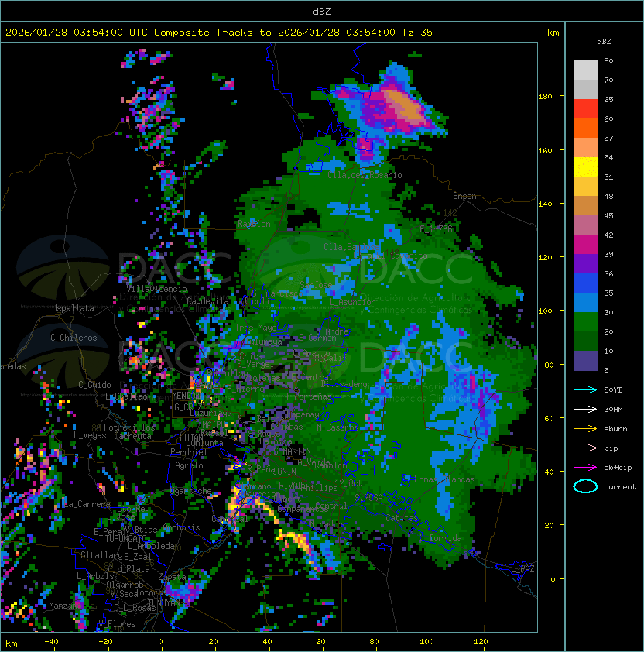Pick the green 20–30 dBZ swatch
This screenshot has width=644, height=652.
[585, 321]
